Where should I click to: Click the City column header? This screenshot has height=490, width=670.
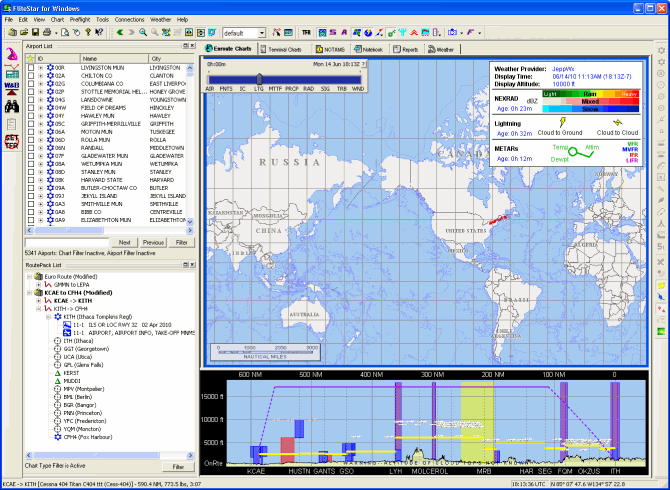coord(170,59)
